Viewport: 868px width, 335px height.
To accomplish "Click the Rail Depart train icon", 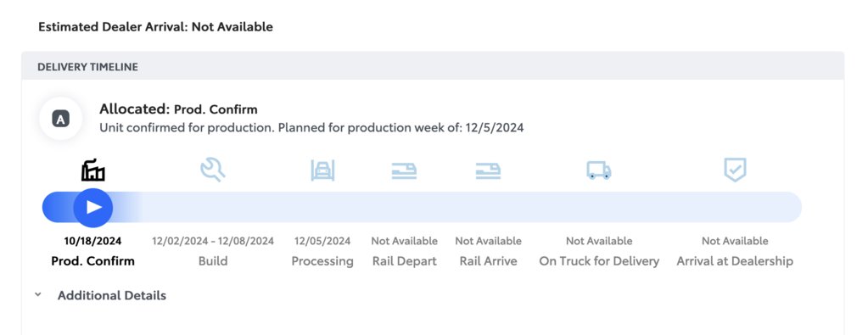I will (x=404, y=170).
